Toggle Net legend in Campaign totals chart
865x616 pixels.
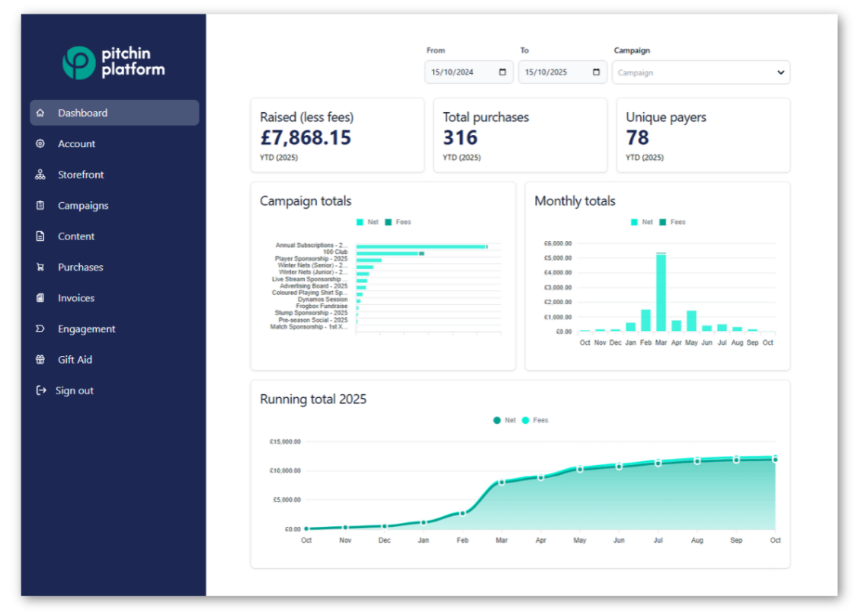pos(367,223)
